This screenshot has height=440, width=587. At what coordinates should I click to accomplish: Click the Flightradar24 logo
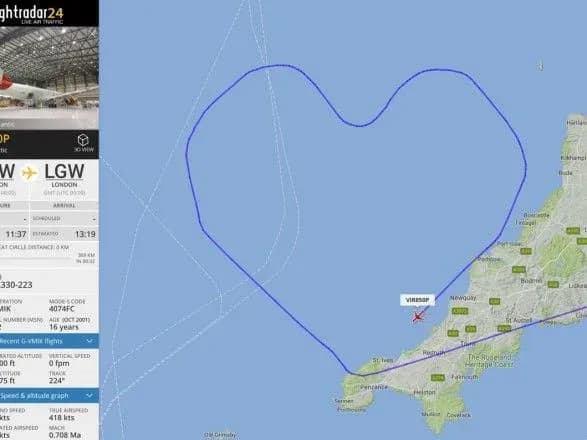(32, 13)
